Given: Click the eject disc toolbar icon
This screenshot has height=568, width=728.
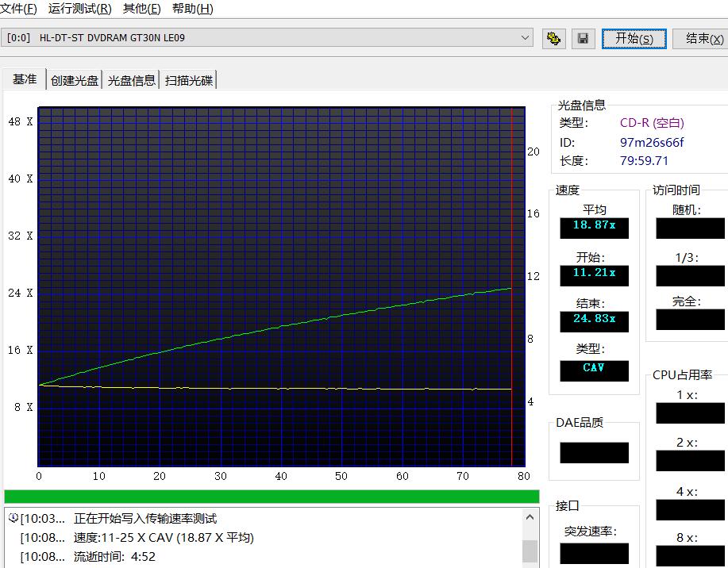Looking at the screenshot, I should pos(553,38).
